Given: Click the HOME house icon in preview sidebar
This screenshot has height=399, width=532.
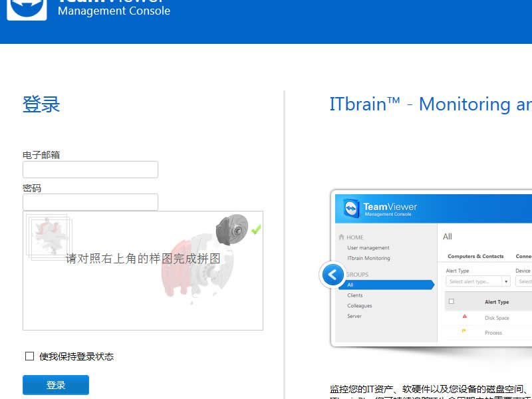Looking at the screenshot, I should (x=341, y=237).
